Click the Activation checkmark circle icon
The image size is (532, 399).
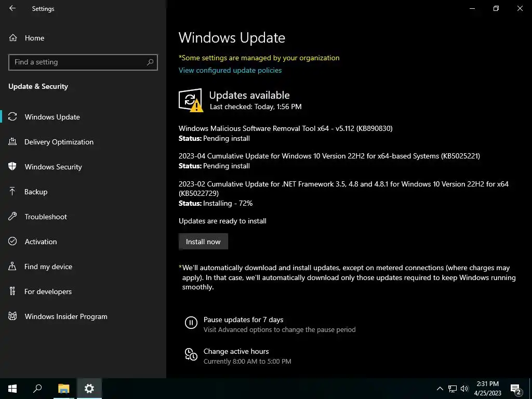click(12, 241)
